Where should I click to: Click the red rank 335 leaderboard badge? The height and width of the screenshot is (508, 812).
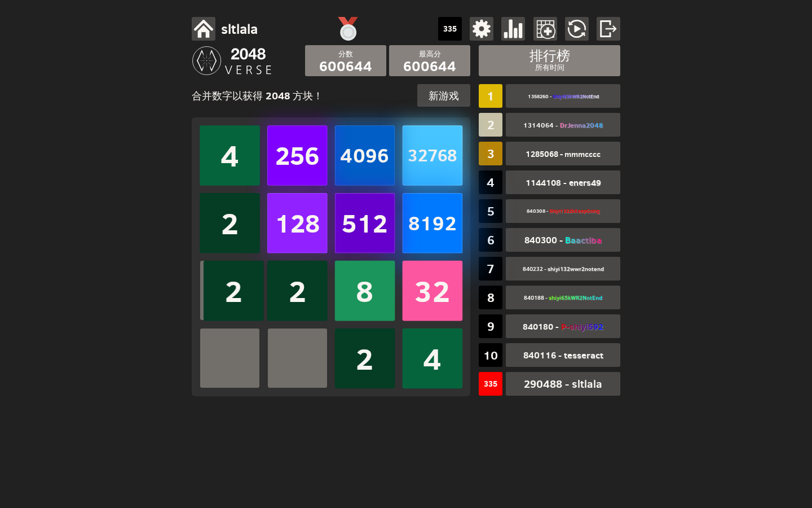(491, 384)
